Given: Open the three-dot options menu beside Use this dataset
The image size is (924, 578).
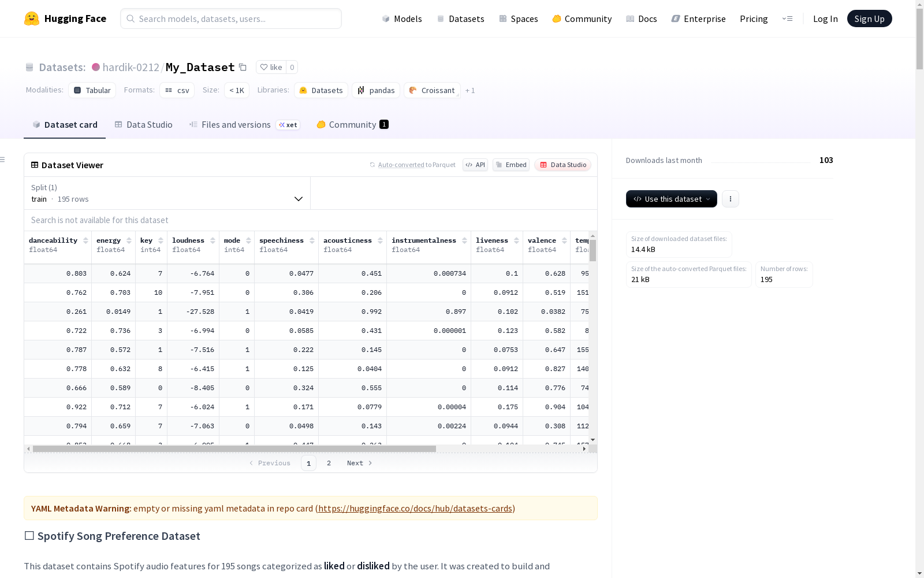Looking at the screenshot, I should click(x=731, y=199).
